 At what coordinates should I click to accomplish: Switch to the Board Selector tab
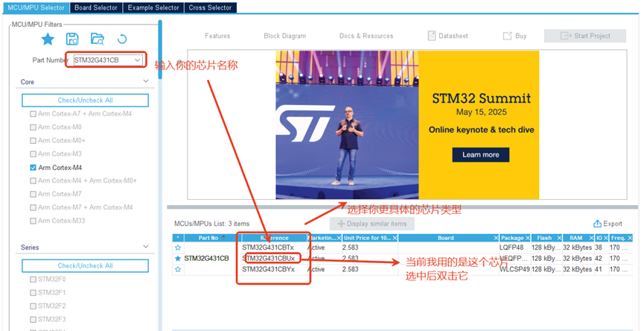click(96, 7)
